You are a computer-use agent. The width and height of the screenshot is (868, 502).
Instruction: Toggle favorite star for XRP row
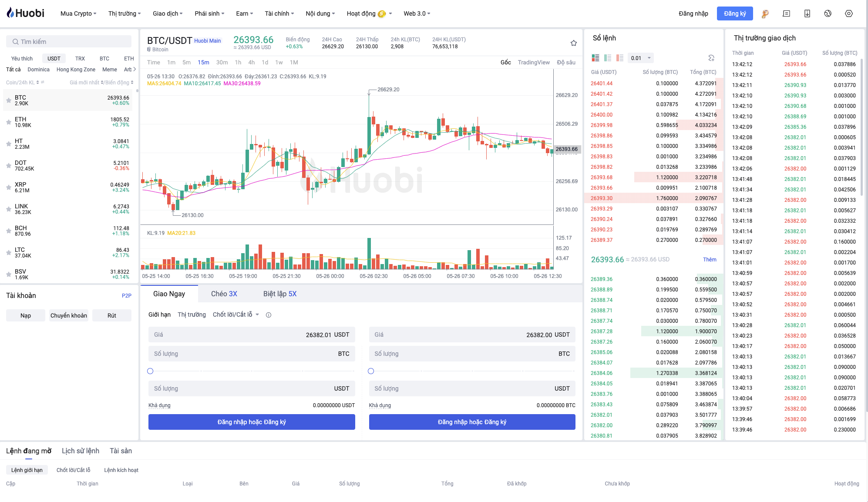coord(9,187)
